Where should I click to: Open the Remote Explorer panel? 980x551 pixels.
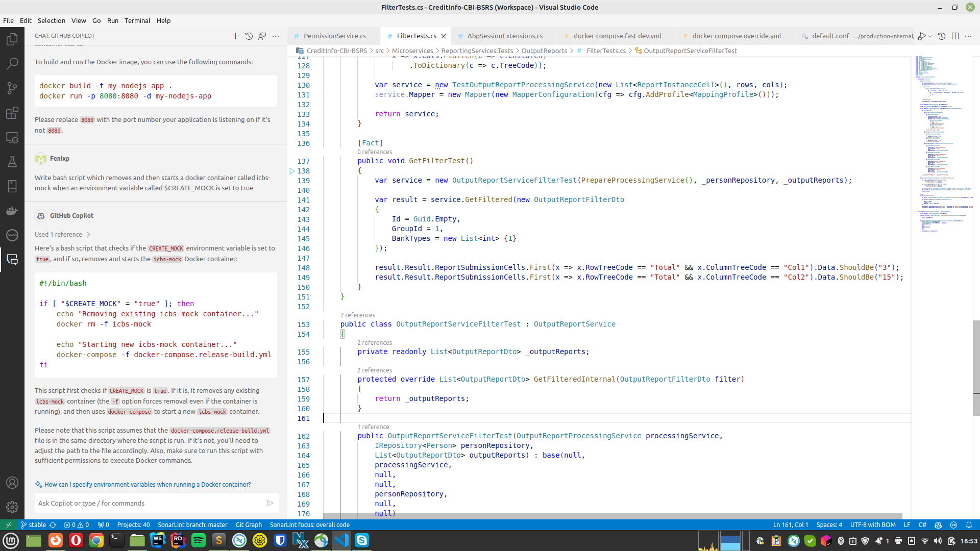pyautogui.click(x=12, y=138)
